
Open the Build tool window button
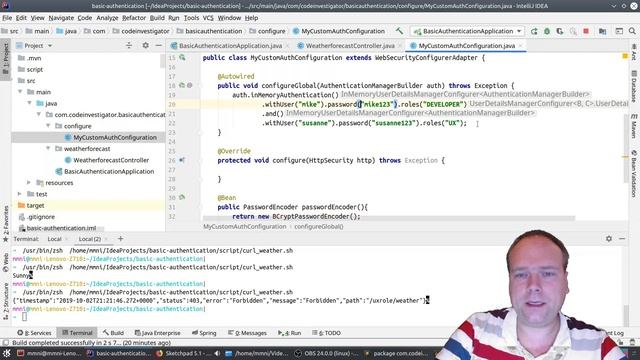click(x=113, y=333)
